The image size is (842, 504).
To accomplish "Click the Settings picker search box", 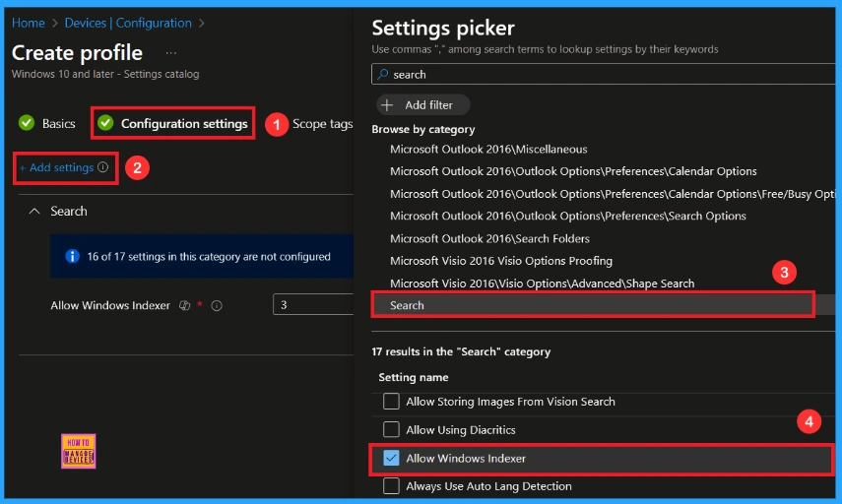I will coord(603,74).
